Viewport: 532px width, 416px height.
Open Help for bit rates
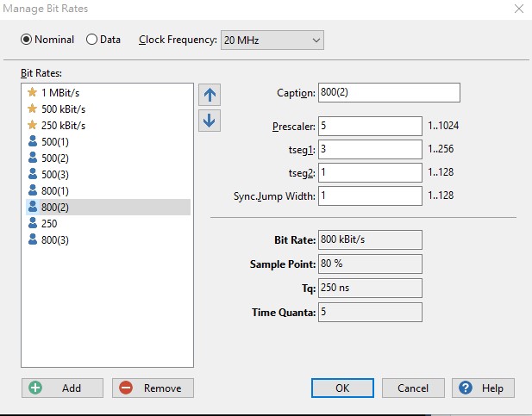[483, 388]
